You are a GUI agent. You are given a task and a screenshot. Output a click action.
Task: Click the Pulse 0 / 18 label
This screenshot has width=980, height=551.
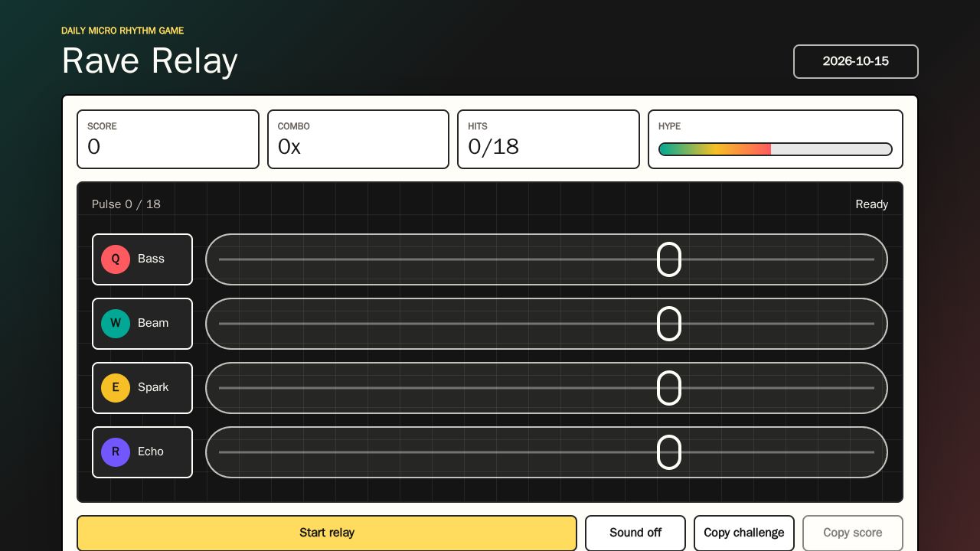pyautogui.click(x=126, y=204)
